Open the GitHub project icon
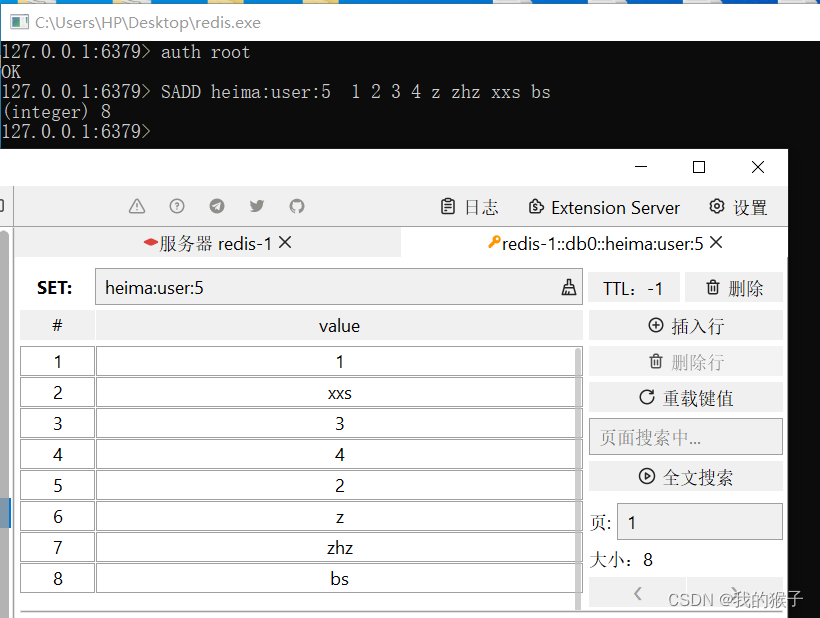 (296, 206)
